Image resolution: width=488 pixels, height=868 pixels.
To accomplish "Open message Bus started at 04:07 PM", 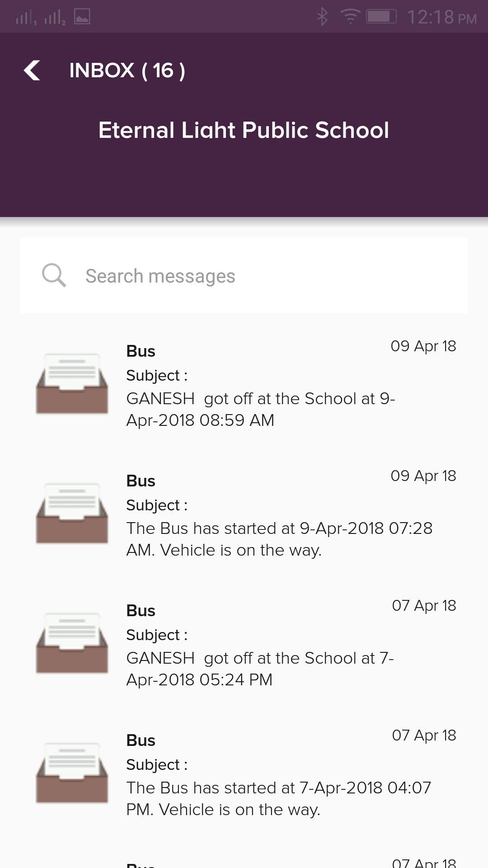I will (244, 774).
